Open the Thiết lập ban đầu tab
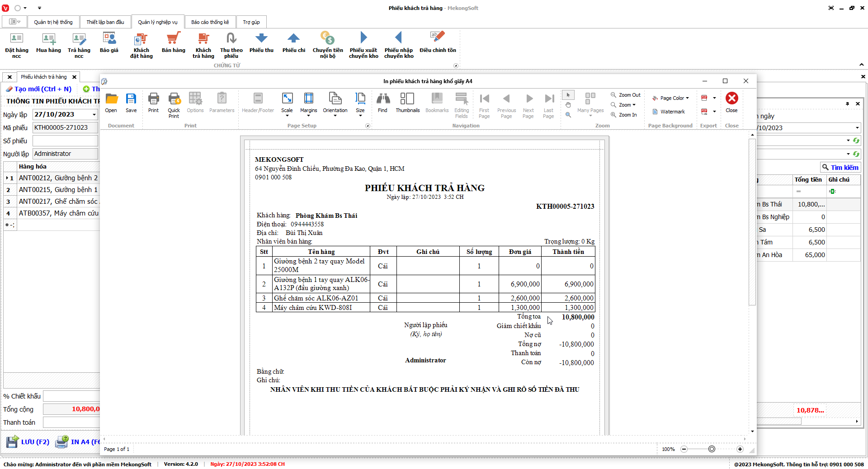This screenshot has width=868, height=469. (105, 22)
